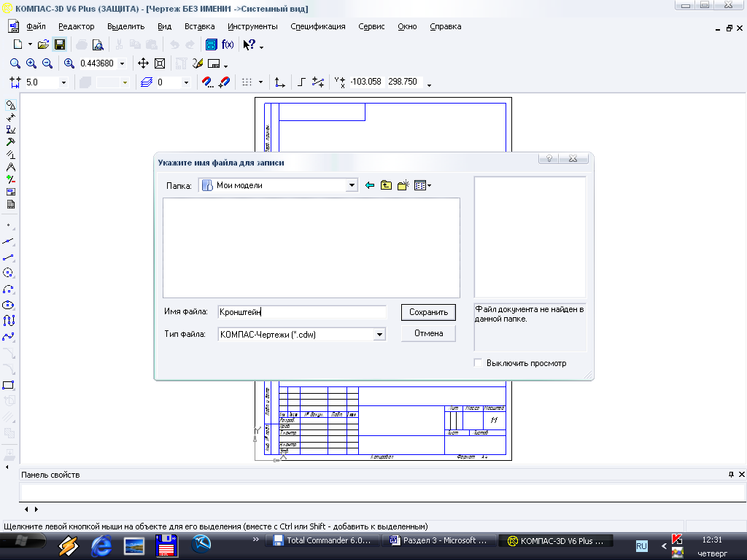Select the Circle tool in sidebar

pyautogui.click(x=9, y=273)
